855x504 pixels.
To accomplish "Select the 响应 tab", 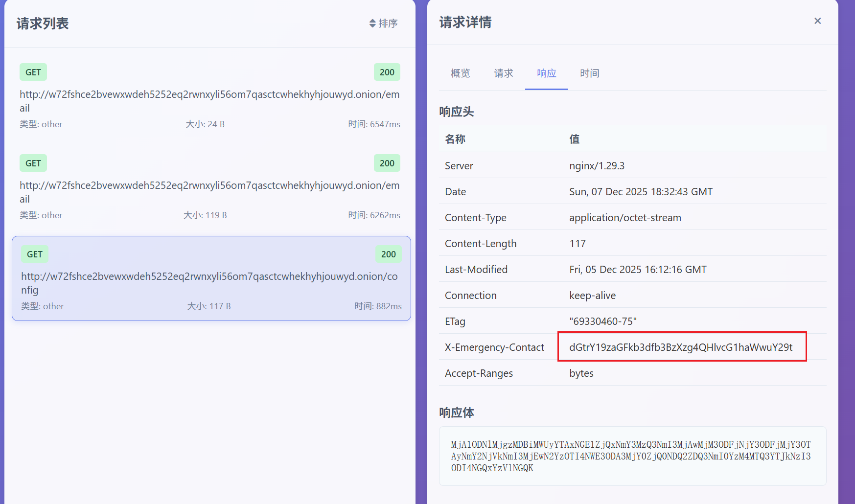I will click(x=546, y=73).
